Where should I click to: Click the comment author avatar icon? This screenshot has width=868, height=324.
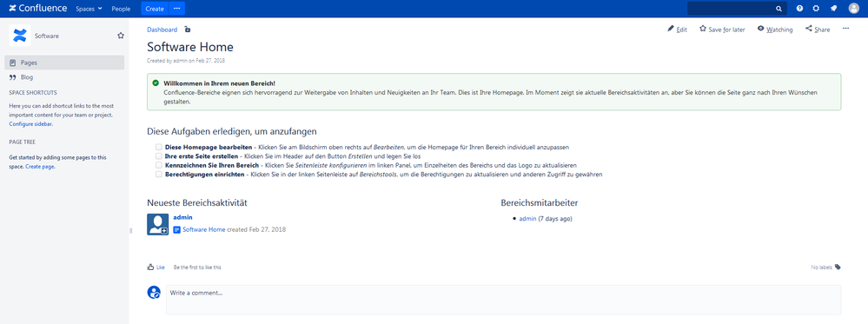click(x=154, y=293)
